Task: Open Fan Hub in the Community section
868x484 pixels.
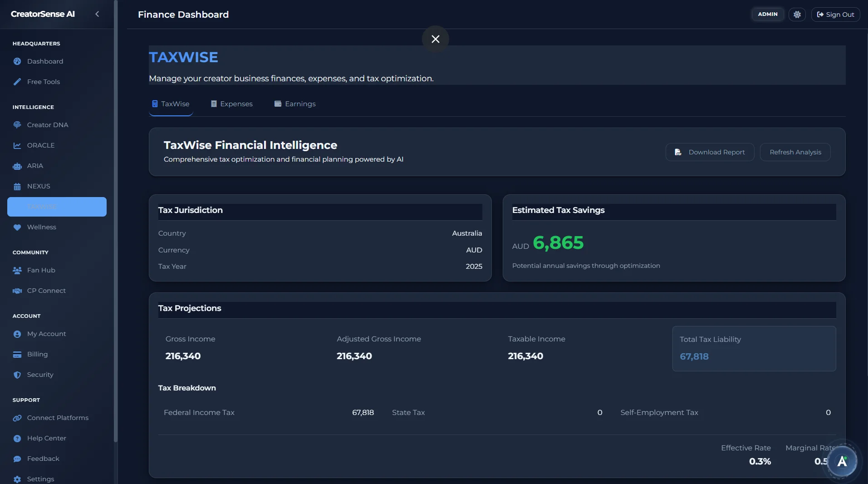Action: [x=40, y=270]
